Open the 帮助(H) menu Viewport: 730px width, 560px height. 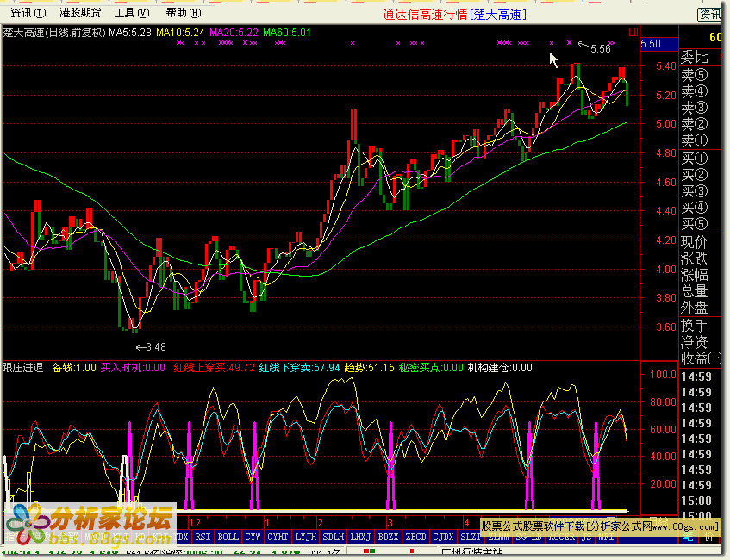point(184,13)
